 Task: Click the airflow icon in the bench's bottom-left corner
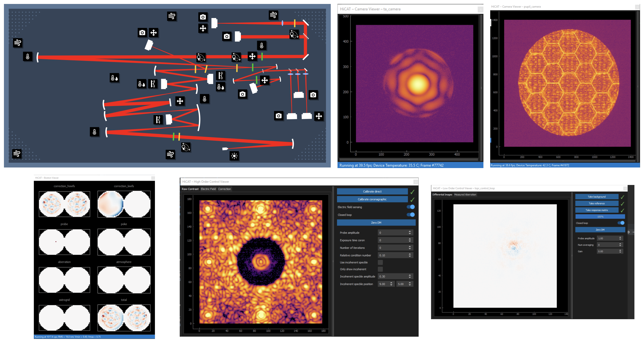17,154
